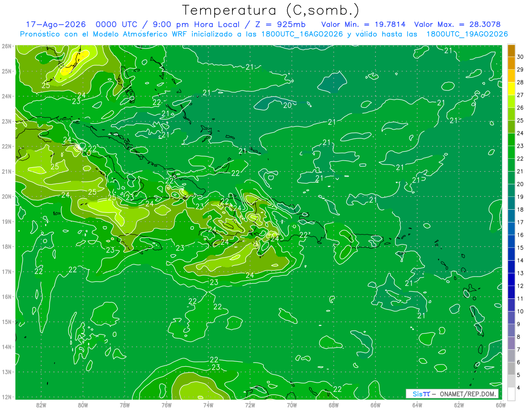
Task: Click the '20N' latitude axis label
Action: click(x=6, y=196)
